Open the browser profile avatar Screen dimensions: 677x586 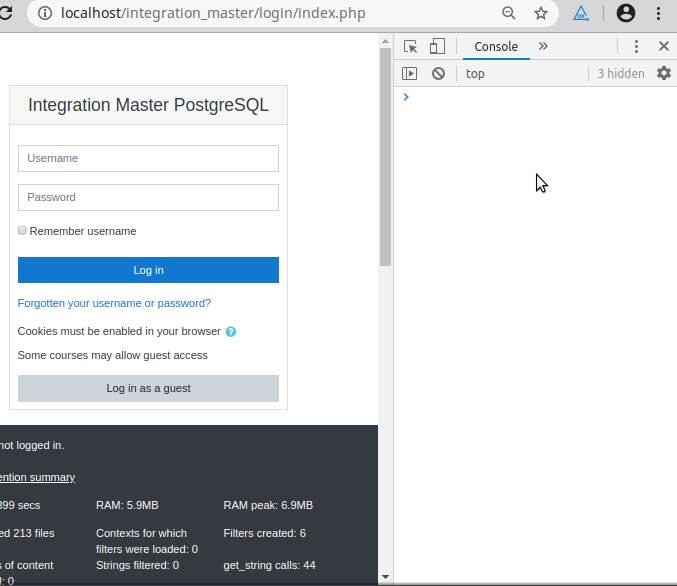coord(626,13)
